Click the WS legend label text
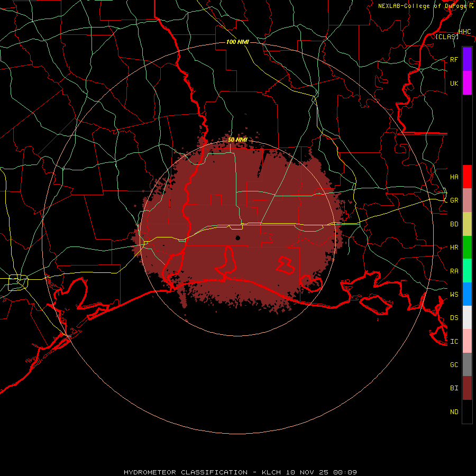Screen dimensions: 476x476 pos(454,295)
